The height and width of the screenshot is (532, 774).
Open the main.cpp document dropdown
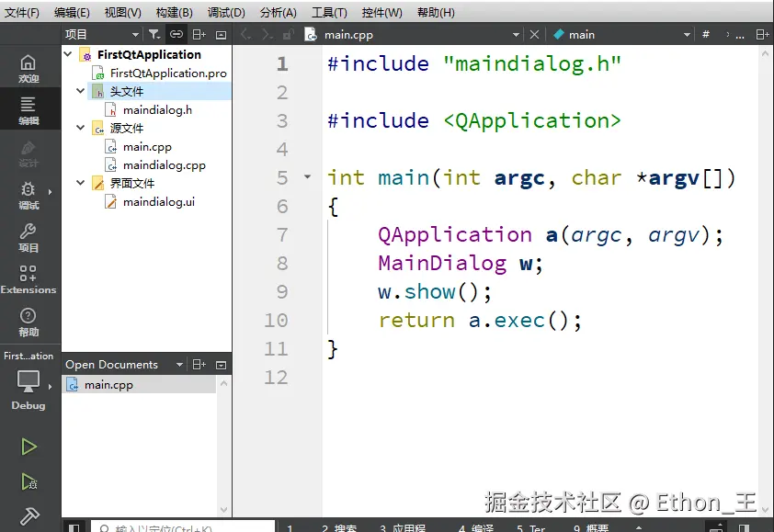(516, 35)
